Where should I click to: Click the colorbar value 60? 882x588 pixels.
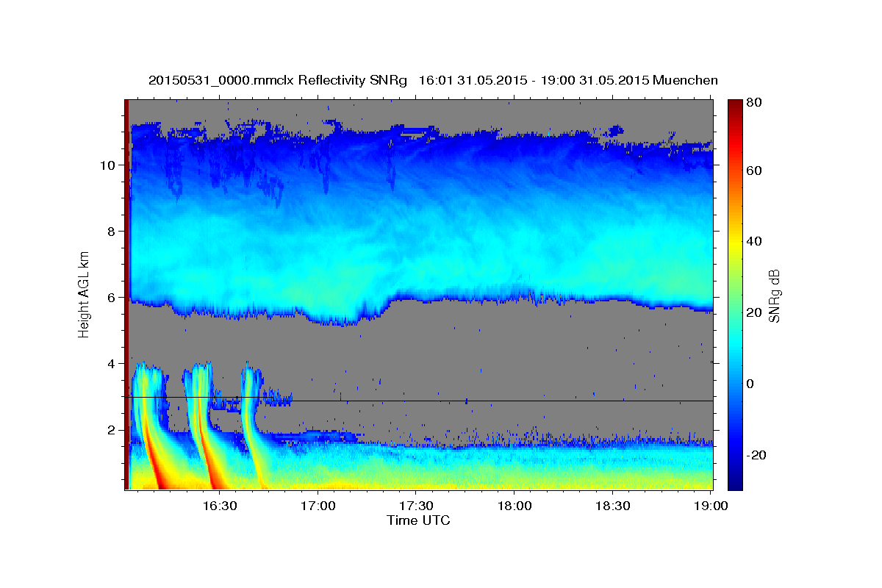753,171
